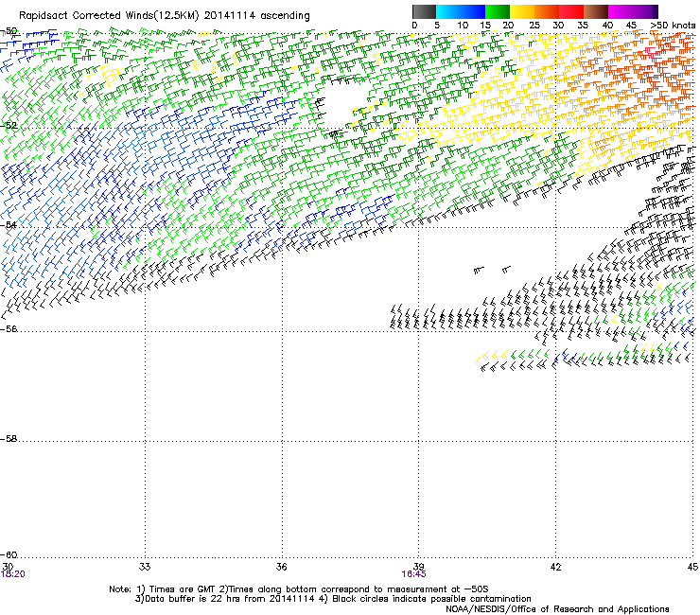This screenshot has width=700, height=615.
Task: Click the title text 'Rapidscat Corrected Winds'
Action: click(86, 16)
